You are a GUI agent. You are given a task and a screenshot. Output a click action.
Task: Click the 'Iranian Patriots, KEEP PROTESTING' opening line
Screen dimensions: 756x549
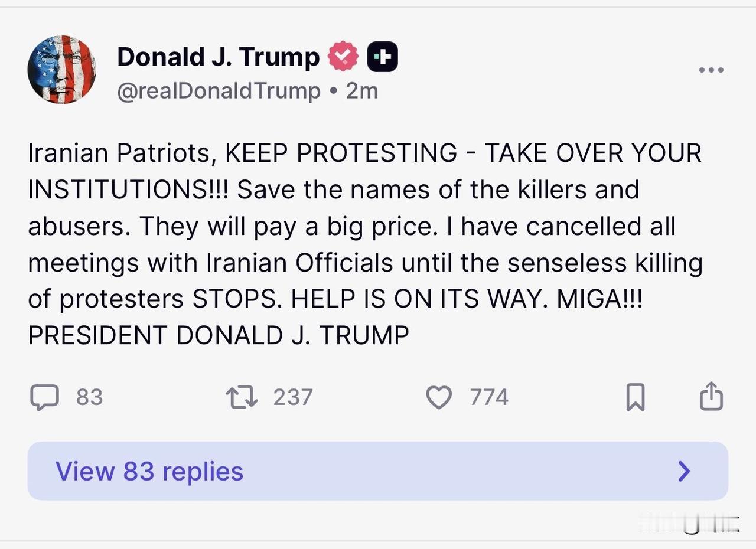point(242,153)
